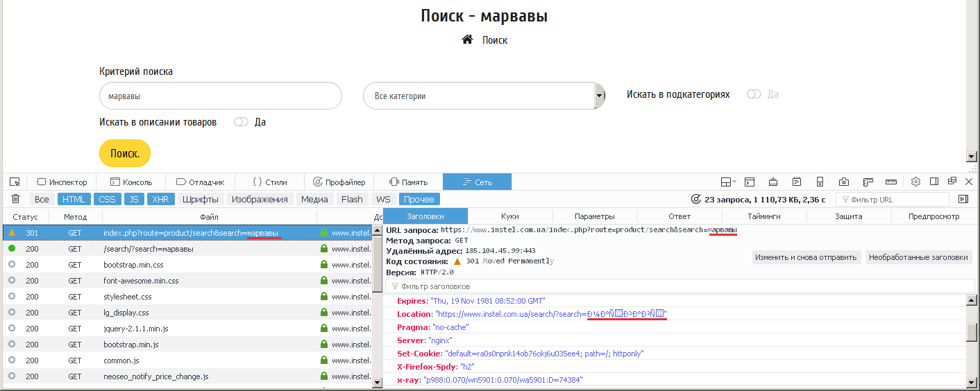This screenshot has height=391, width=980.
Task: Sort requests by Статус column header
Action: click(x=26, y=216)
